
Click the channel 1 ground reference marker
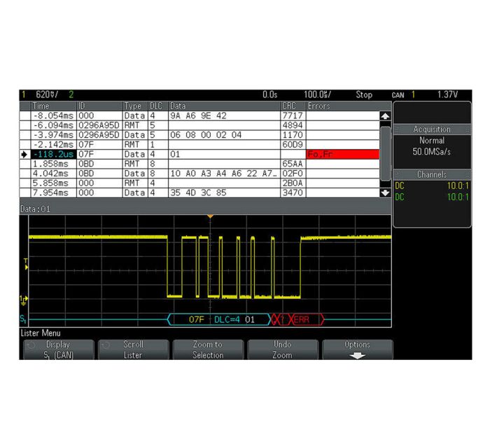(x=24, y=300)
